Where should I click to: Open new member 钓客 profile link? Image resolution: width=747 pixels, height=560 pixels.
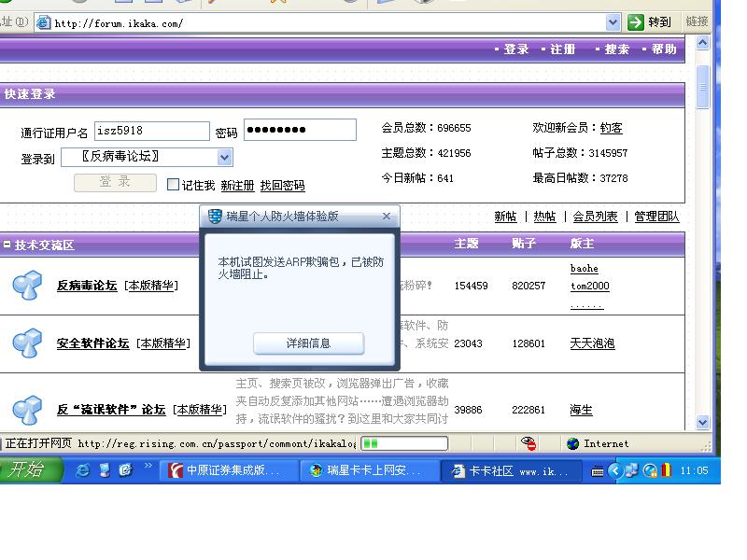click(x=612, y=128)
